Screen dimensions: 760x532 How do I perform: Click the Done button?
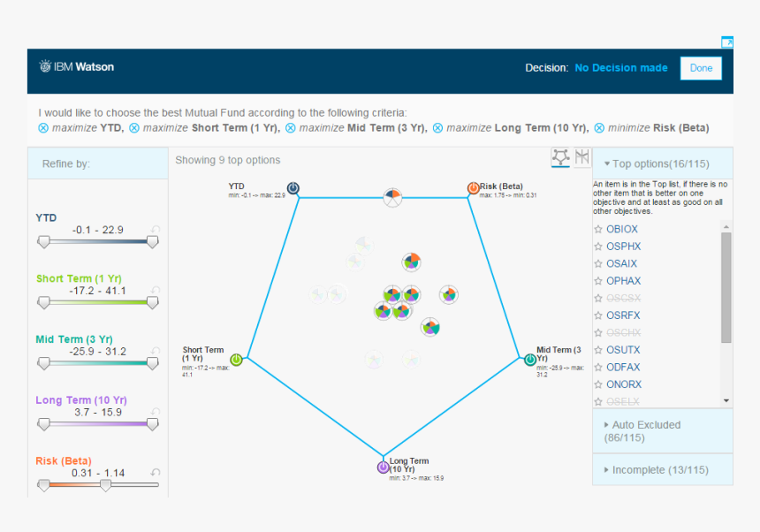point(701,68)
